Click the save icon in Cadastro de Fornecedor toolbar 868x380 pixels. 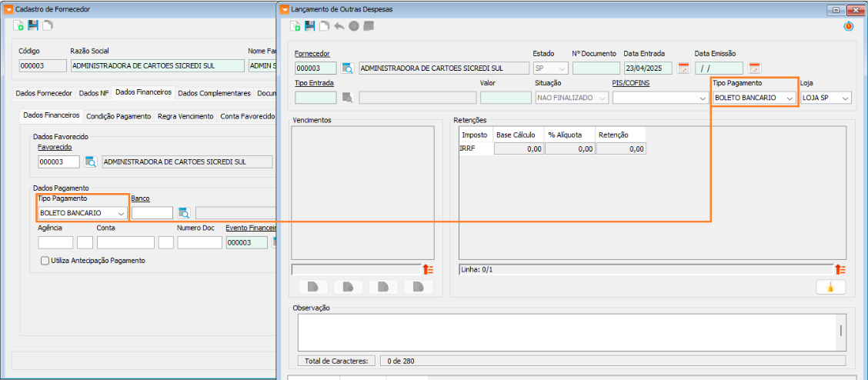(33, 25)
